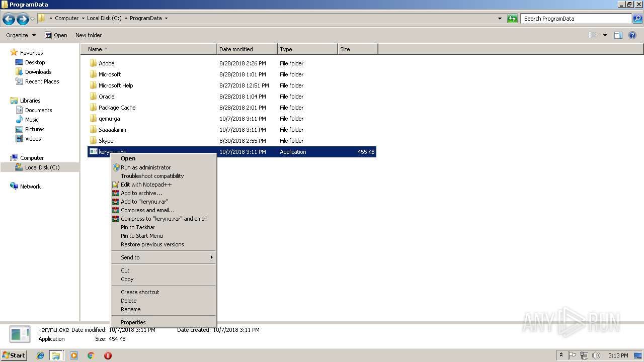Expand the address bar history dropdown
This screenshot has height=362, width=644.
tap(500, 19)
